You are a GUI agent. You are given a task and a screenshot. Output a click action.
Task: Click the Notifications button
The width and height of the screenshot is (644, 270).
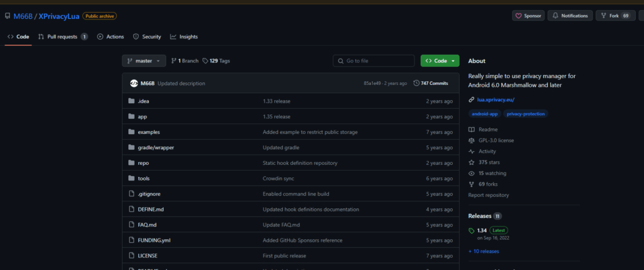coord(570,16)
